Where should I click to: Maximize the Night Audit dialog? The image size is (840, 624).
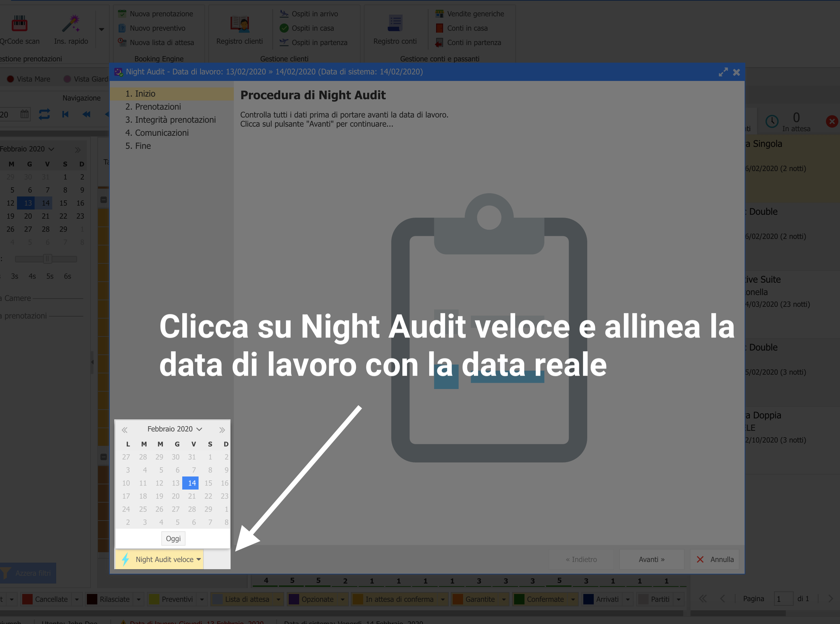coord(723,72)
